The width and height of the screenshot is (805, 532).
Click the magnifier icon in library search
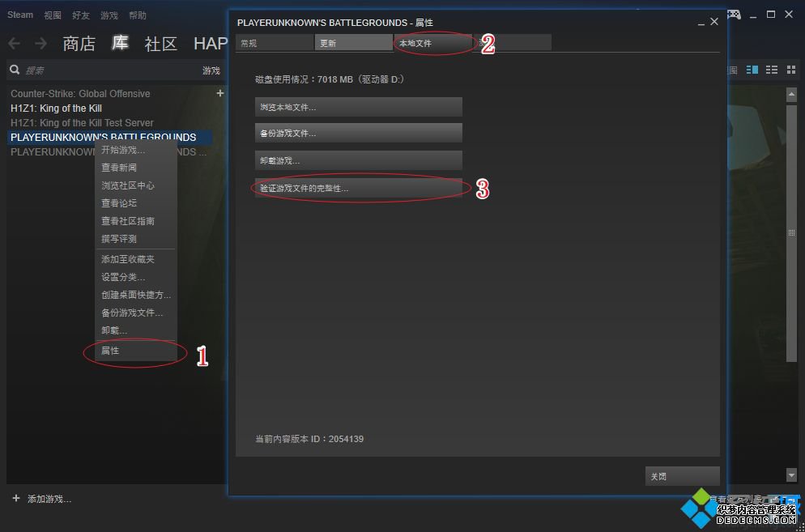[15, 70]
